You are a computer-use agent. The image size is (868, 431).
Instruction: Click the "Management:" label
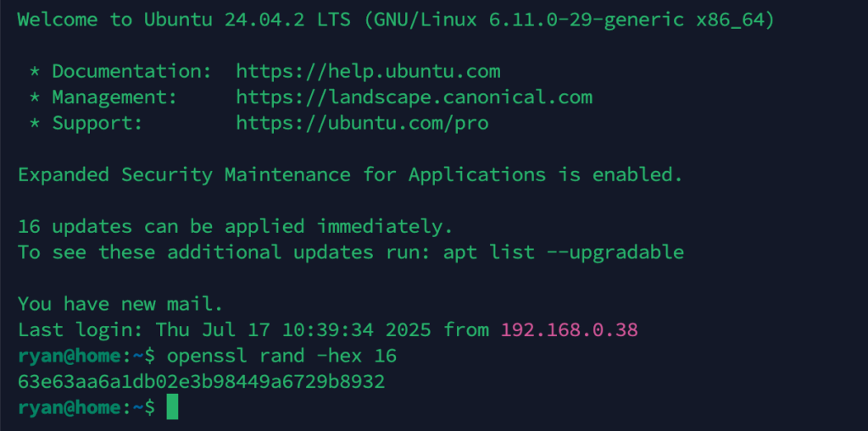(114, 97)
